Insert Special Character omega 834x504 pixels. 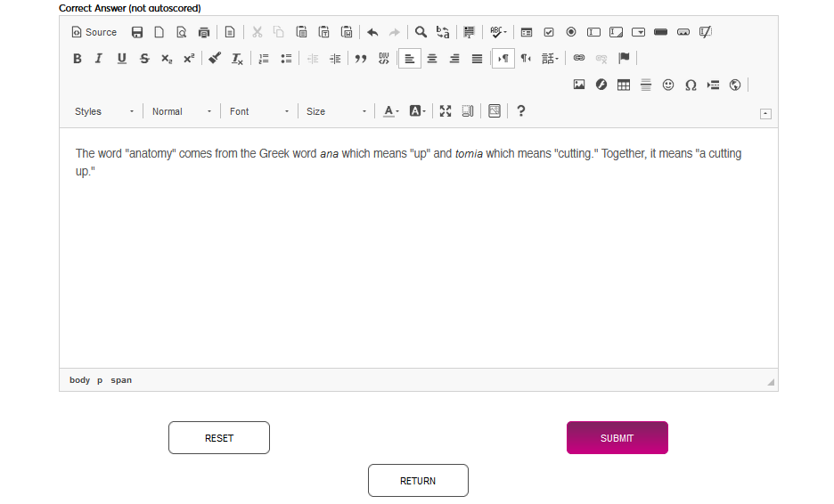(691, 85)
